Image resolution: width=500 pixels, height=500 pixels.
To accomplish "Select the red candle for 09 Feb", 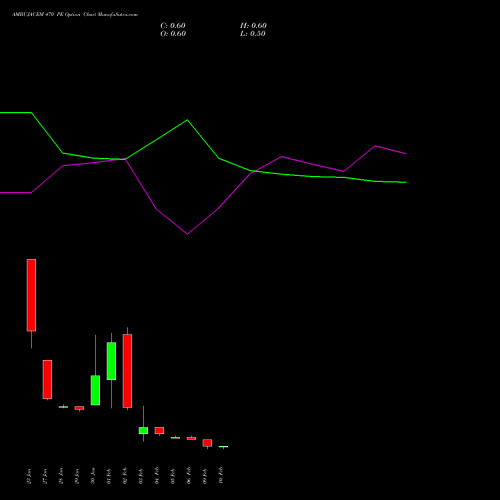I will point(207,443).
